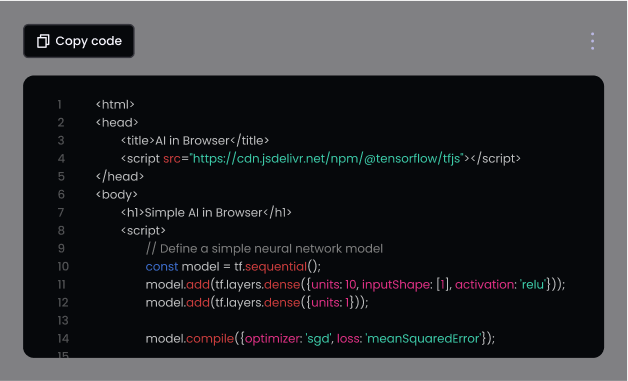The width and height of the screenshot is (628, 381).
Task: Click the comment 'Define a simple neural network model'
Action: tap(271, 249)
